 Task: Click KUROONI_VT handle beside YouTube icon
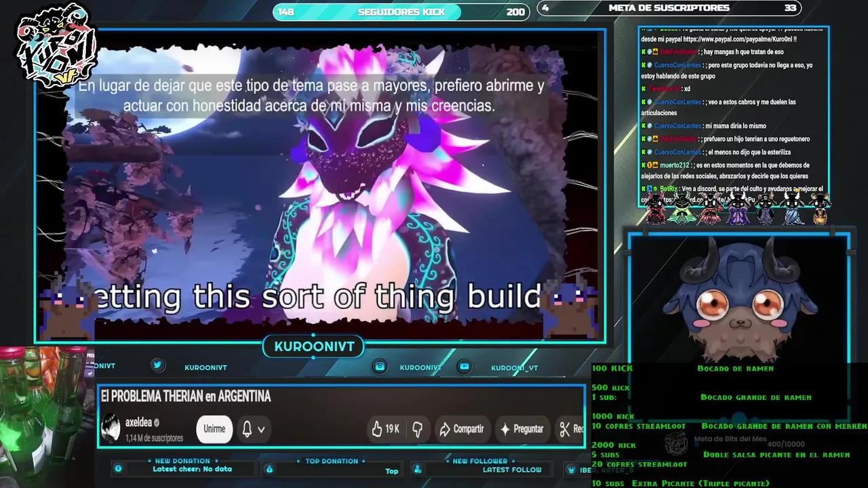[514, 368]
